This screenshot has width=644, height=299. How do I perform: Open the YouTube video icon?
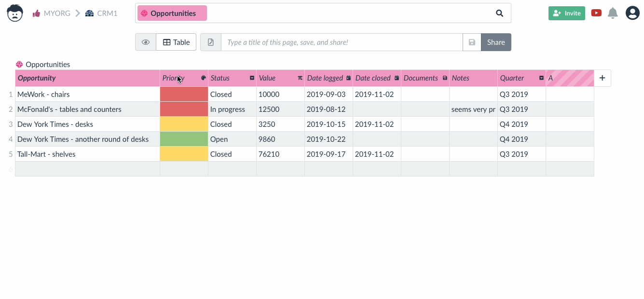click(x=596, y=13)
